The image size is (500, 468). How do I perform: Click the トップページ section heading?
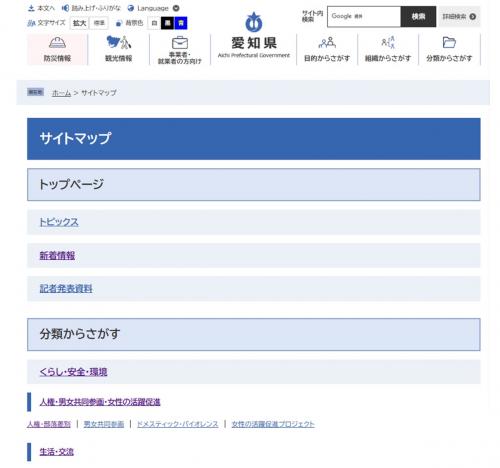point(72,184)
